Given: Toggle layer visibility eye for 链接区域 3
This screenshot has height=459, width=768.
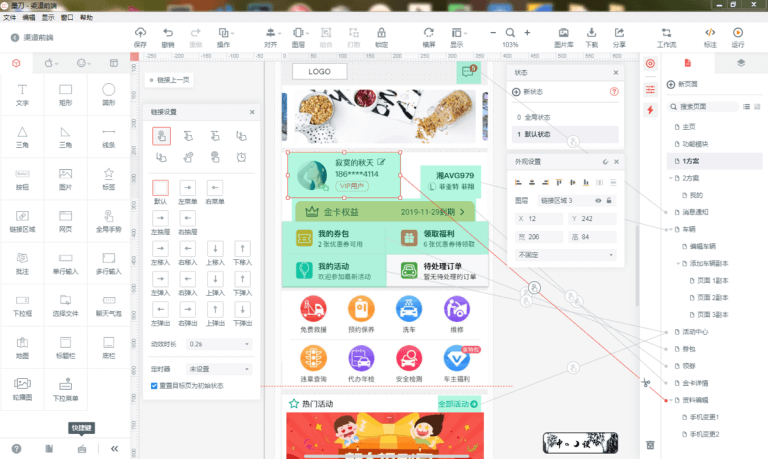Looking at the screenshot, I should pos(598,200).
